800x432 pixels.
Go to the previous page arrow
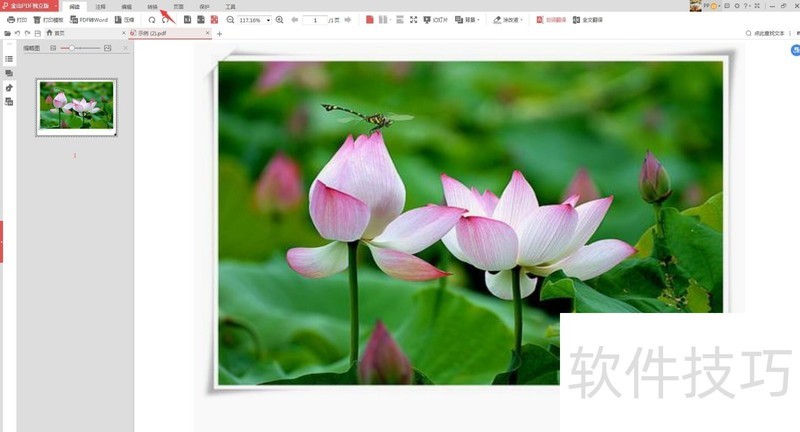coord(295,20)
